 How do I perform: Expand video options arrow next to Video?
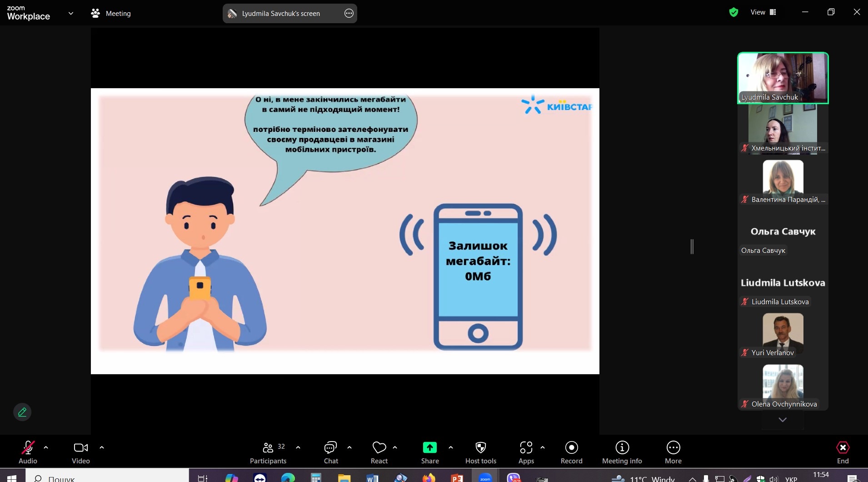tap(102, 447)
